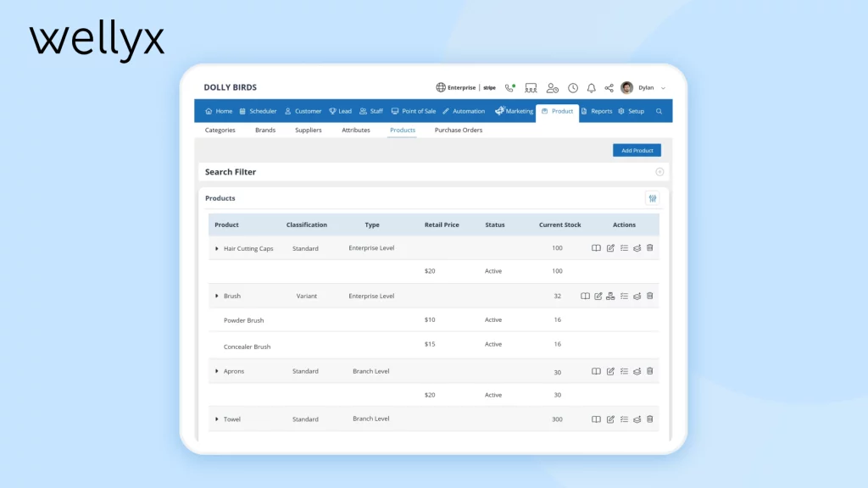Open the phone call icon in header
The height and width of the screenshot is (488, 868).
509,87
